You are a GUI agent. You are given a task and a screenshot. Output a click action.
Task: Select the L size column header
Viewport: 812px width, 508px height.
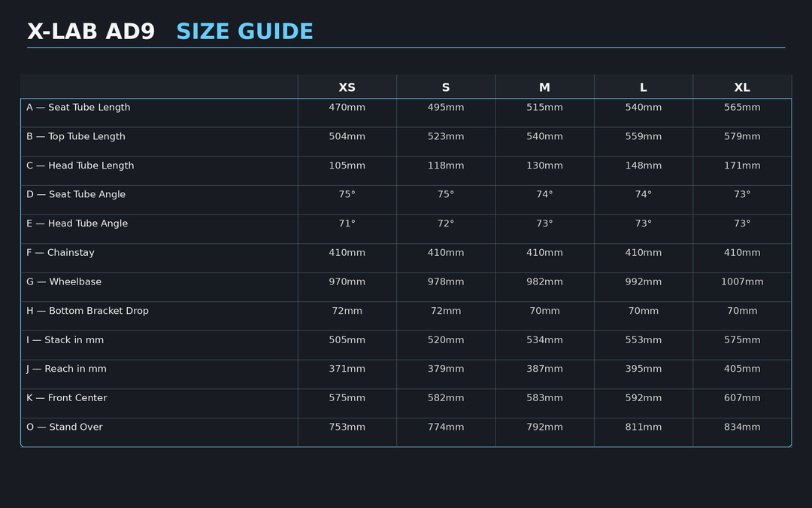[x=643, y=87]
